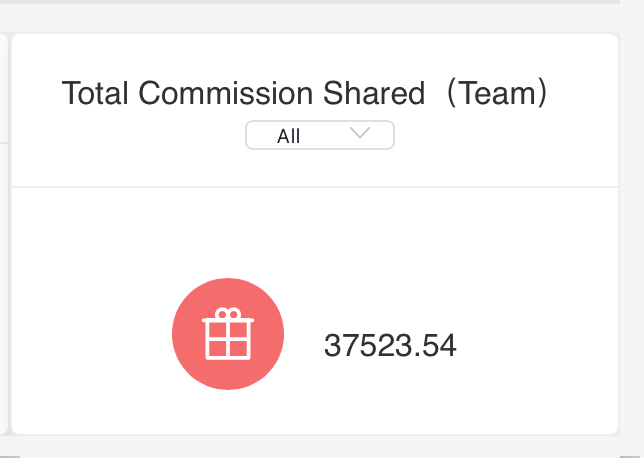
Task: Click the gray bar above the card
Action: coord(310,2)
